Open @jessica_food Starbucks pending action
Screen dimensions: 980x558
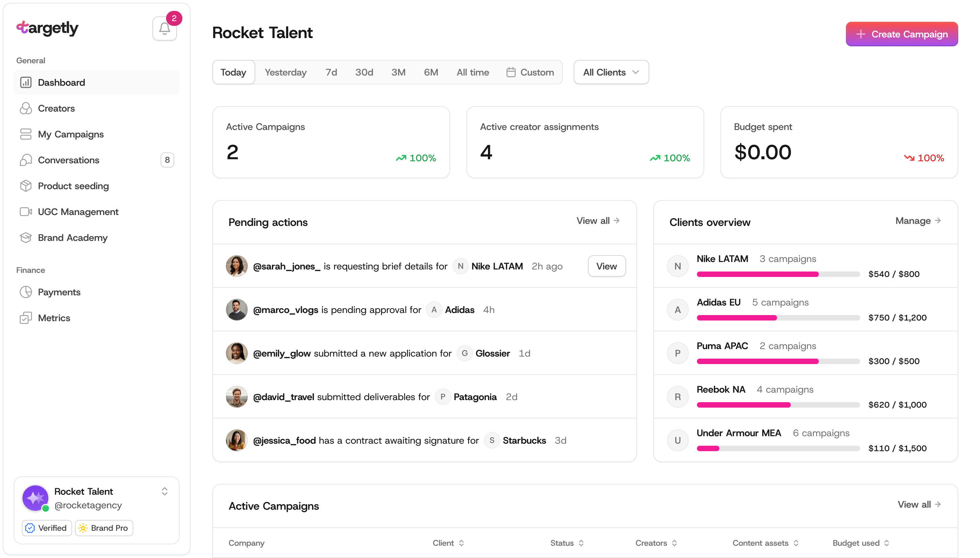click(x=424, y=440)
